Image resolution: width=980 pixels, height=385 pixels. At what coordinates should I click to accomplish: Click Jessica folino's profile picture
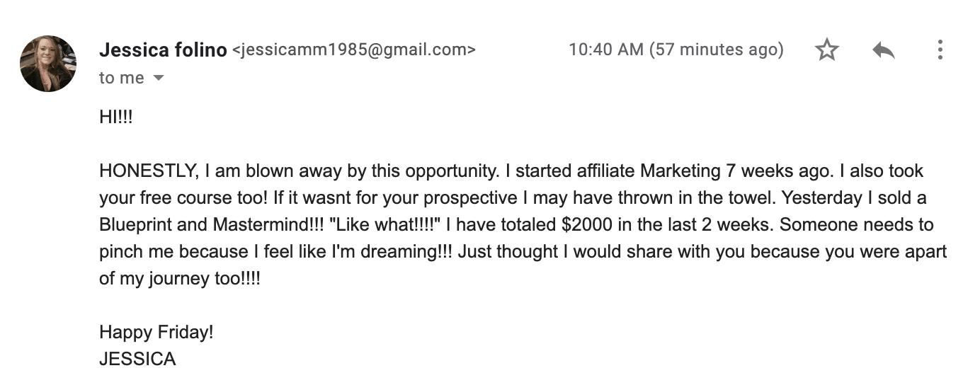[x=48, y=64]
